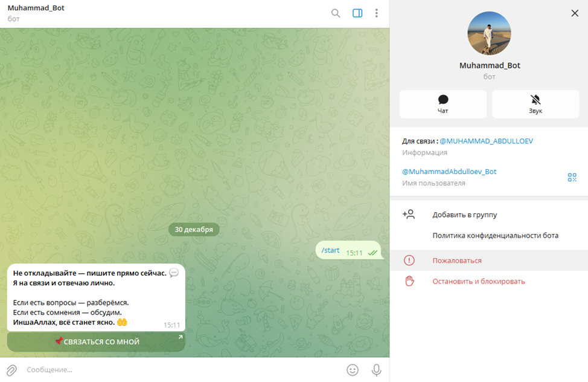Select Добавить в группу
The width and height of the screenshot is (588, 382).
click(489, 215)
